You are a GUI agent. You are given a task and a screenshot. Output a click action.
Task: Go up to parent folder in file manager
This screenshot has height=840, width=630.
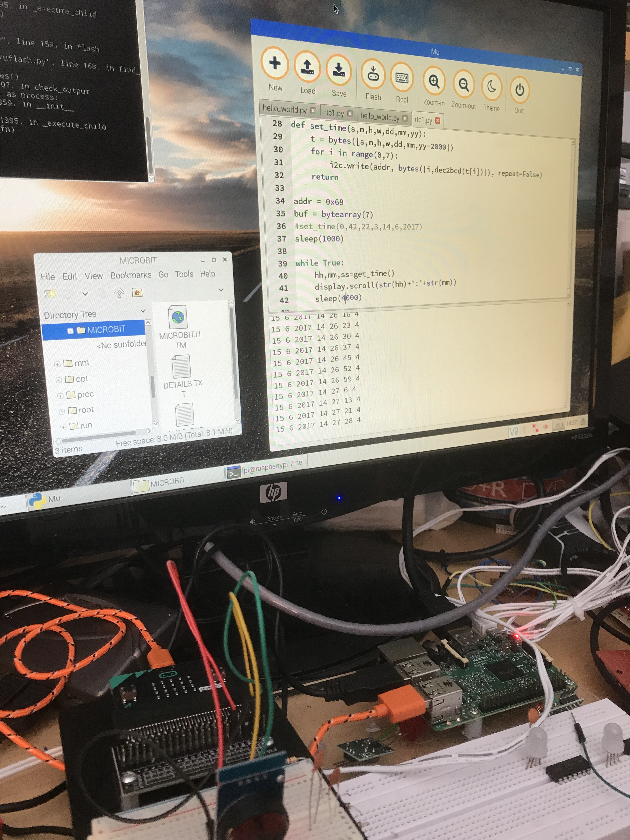119,293
